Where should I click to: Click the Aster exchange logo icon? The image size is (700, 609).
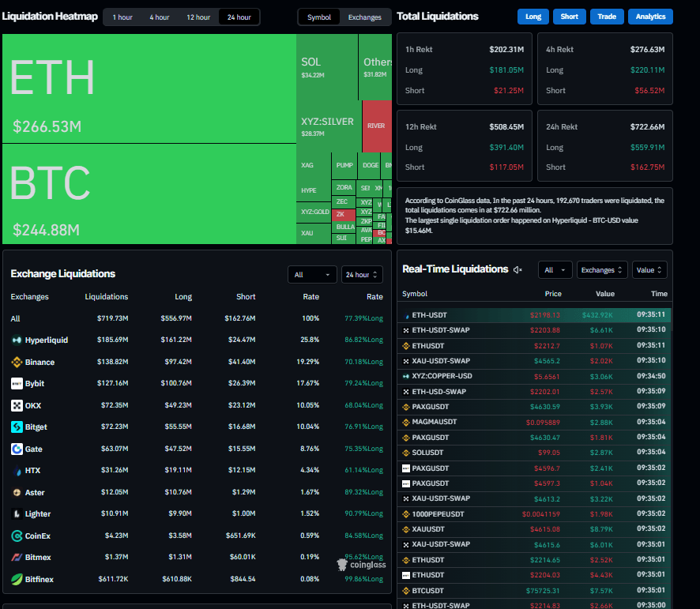(17, 492)
